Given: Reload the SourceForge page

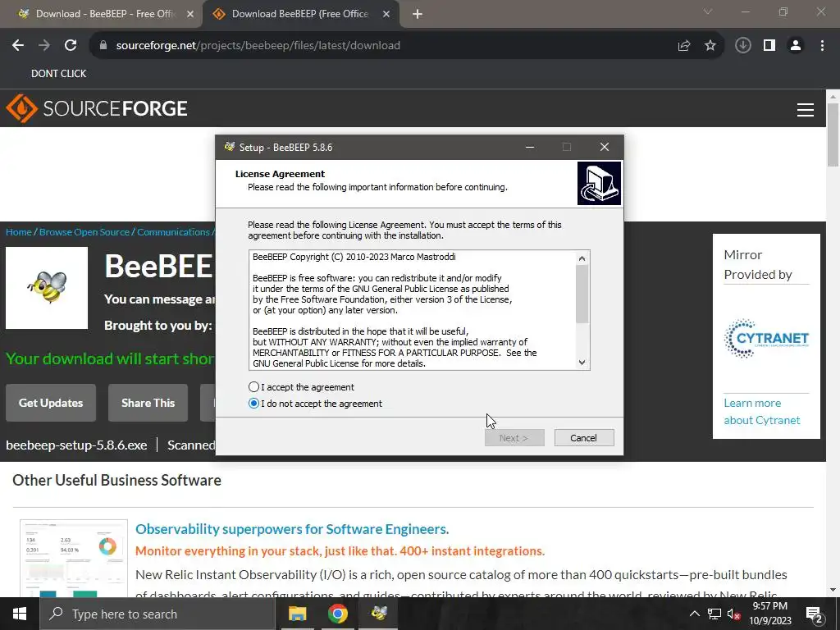Looking at the screenshot, I should pyautogui.click(x=71, y=46).
